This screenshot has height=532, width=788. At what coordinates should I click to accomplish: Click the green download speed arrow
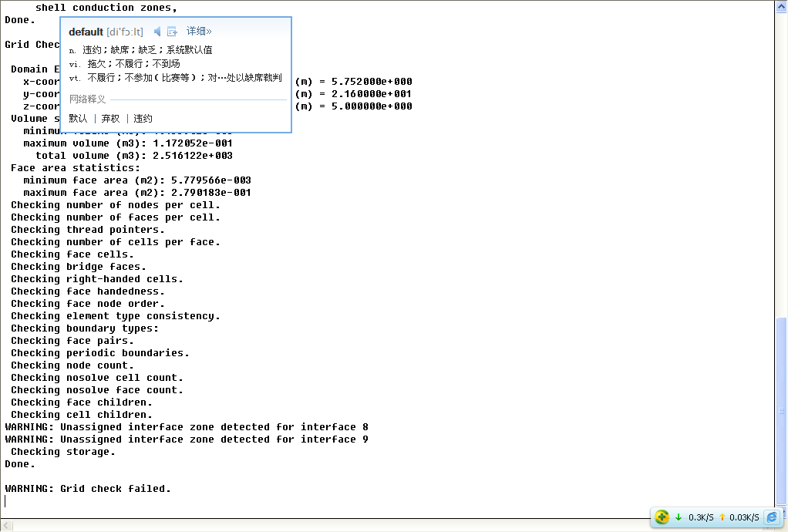(x=679, y=517)
